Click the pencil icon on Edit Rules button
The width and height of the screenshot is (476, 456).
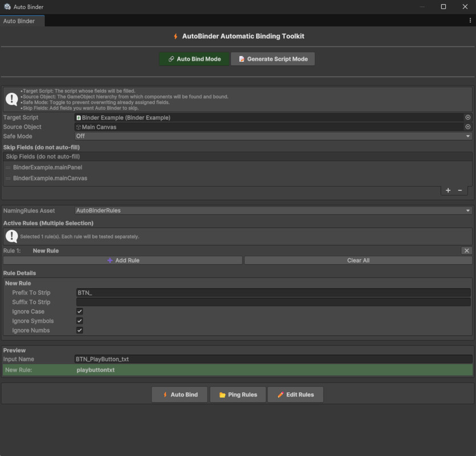279,394
